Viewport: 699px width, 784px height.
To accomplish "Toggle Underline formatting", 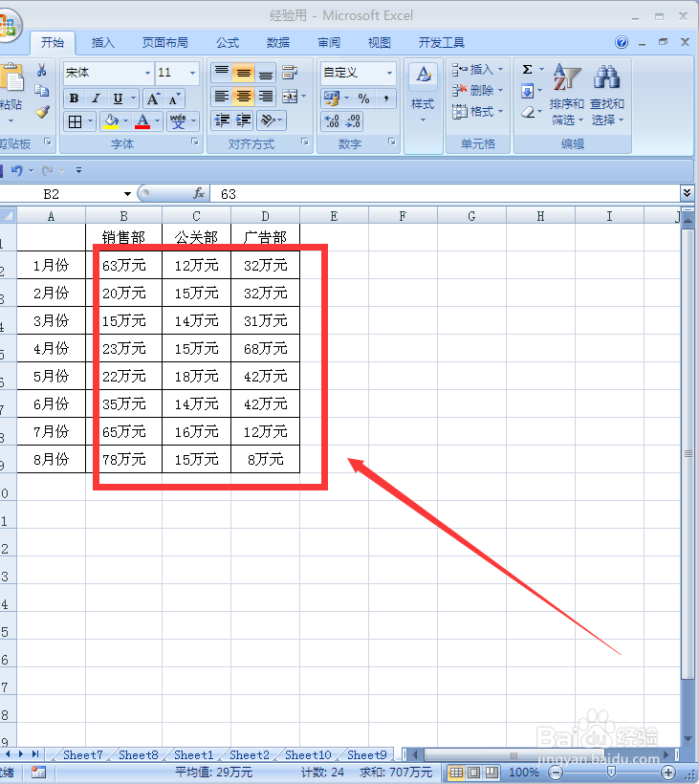I will 118,98.
